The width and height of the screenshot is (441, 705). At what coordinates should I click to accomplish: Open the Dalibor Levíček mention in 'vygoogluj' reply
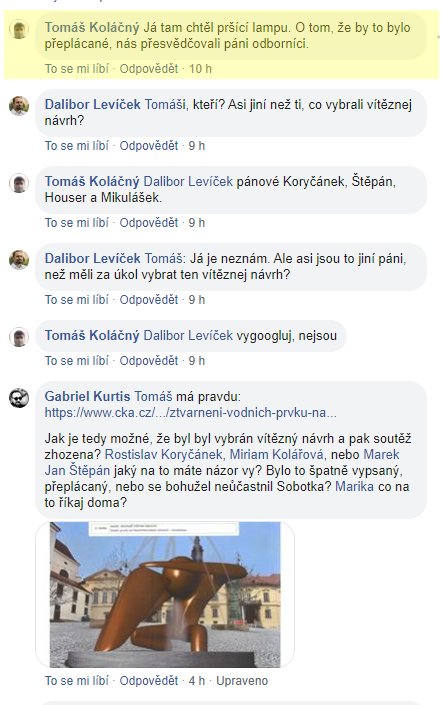(x=188, y=335)
